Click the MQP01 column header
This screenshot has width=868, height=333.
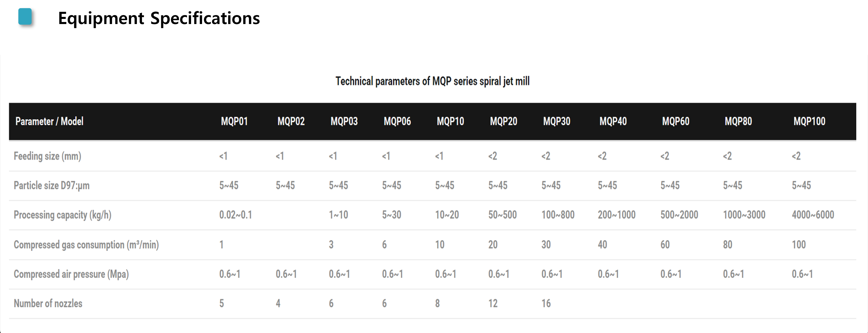pyautogui.click(x=234, y=121)
